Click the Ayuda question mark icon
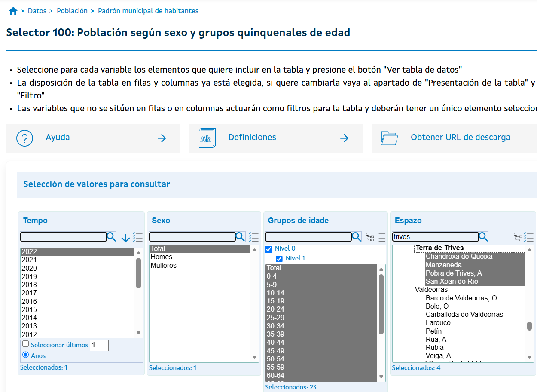The image size is (537, 392). (25, 138)
